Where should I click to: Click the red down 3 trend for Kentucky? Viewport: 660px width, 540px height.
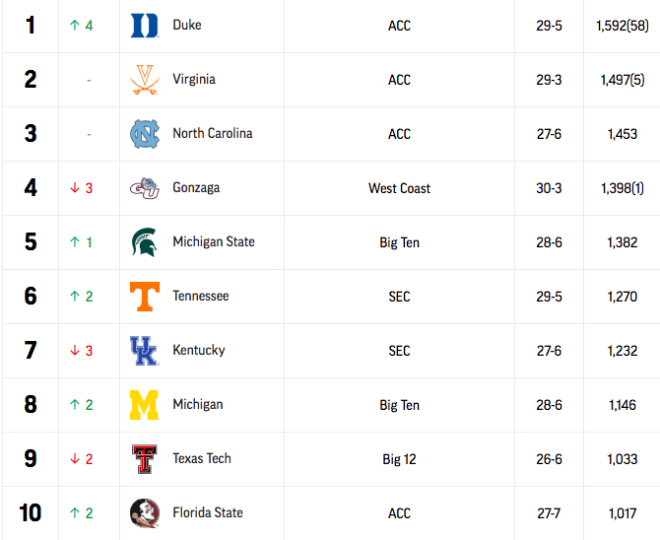(81, 351)
